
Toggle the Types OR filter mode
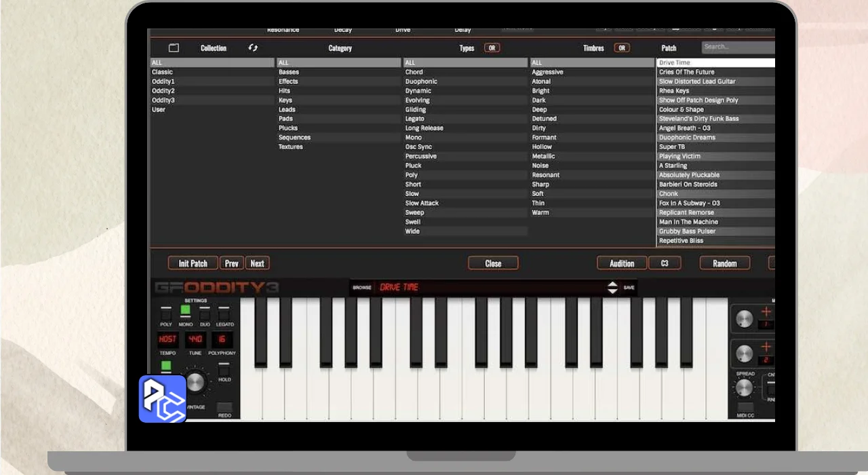[492, 48]
